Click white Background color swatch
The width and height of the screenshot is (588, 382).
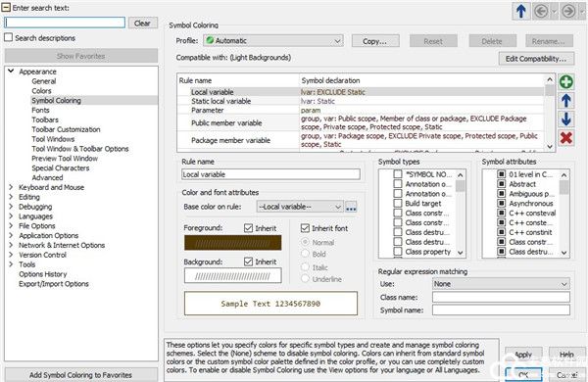tap(232, 276)
